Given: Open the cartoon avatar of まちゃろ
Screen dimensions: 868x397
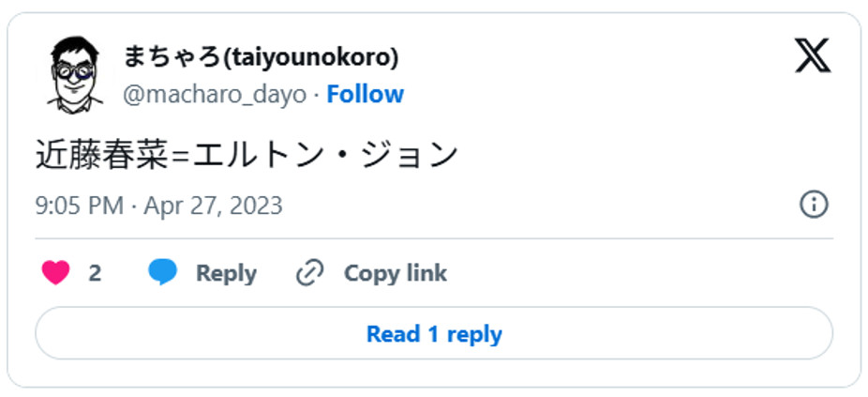Looking at the screenshot, I should point(74,73).
